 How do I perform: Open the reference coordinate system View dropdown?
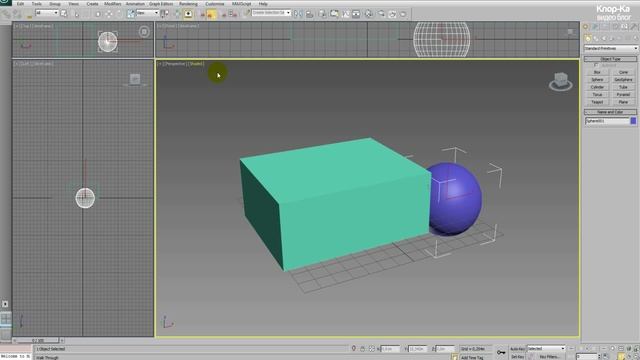(x=147, y=13)
